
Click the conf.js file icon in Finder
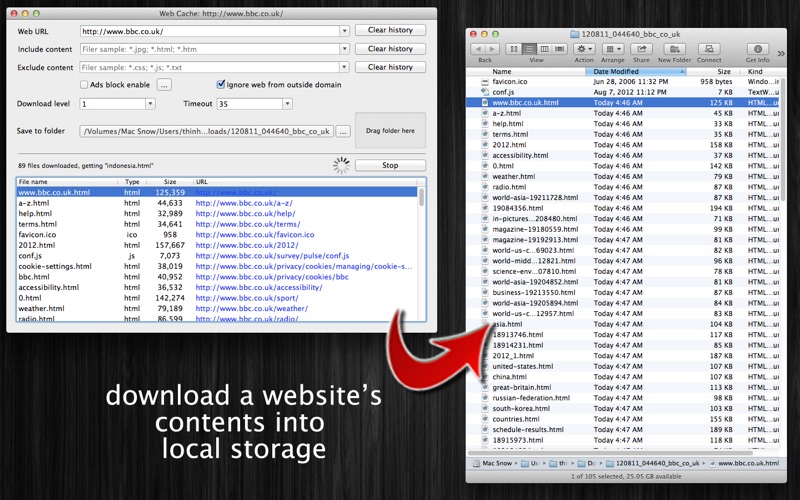[x=485, y=92]
